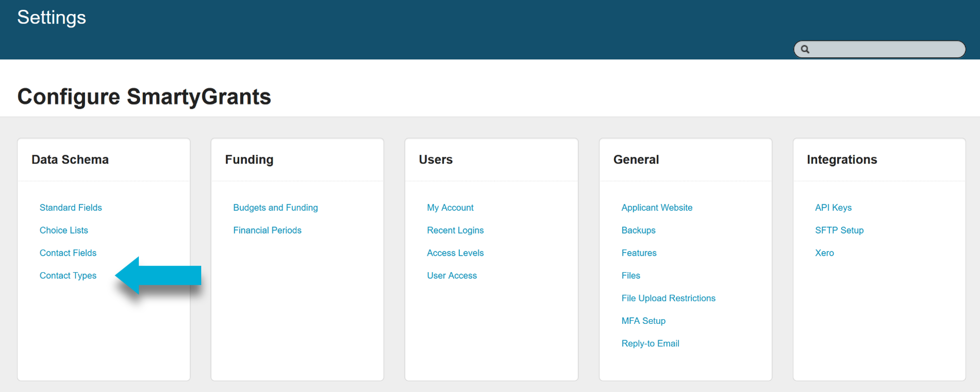Open Applicant Website settings

click(x=656, y=208)
